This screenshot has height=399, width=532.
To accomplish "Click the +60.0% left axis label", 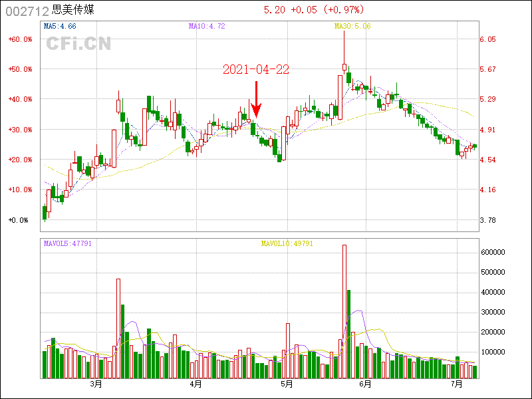I will [20, 39].
